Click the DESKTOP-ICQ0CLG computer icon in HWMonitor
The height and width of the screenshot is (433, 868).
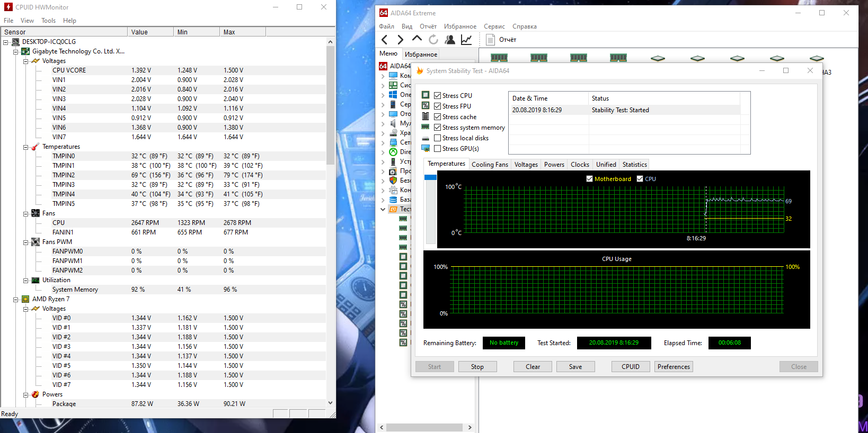point(16,42)
